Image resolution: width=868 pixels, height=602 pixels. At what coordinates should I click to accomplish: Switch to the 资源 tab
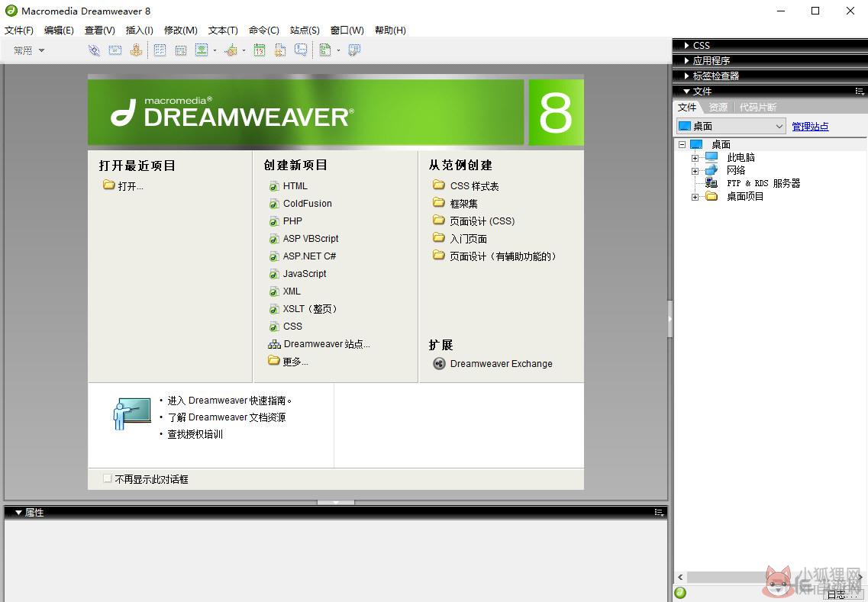click(x=718, y=108)
